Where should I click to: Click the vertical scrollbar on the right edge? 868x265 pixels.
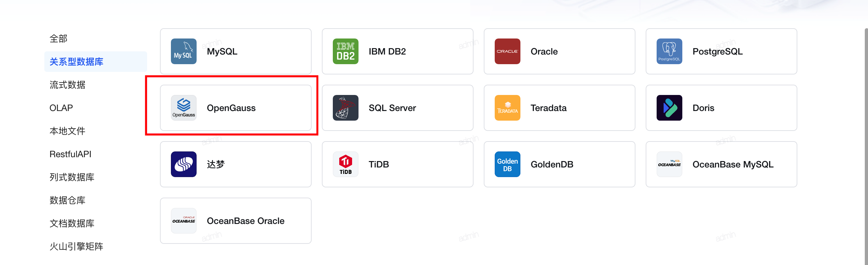point(866,147)
